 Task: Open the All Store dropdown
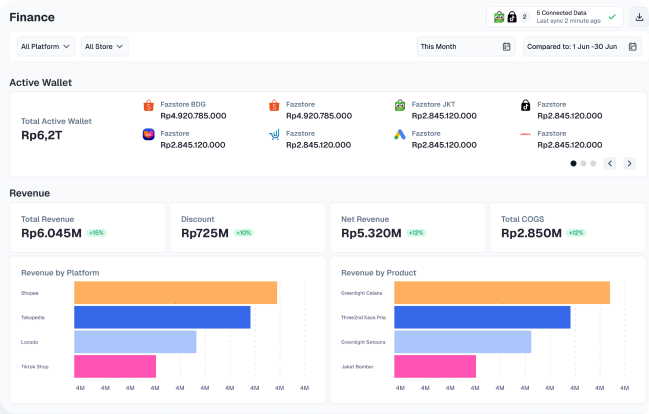[x=103, y=46]
